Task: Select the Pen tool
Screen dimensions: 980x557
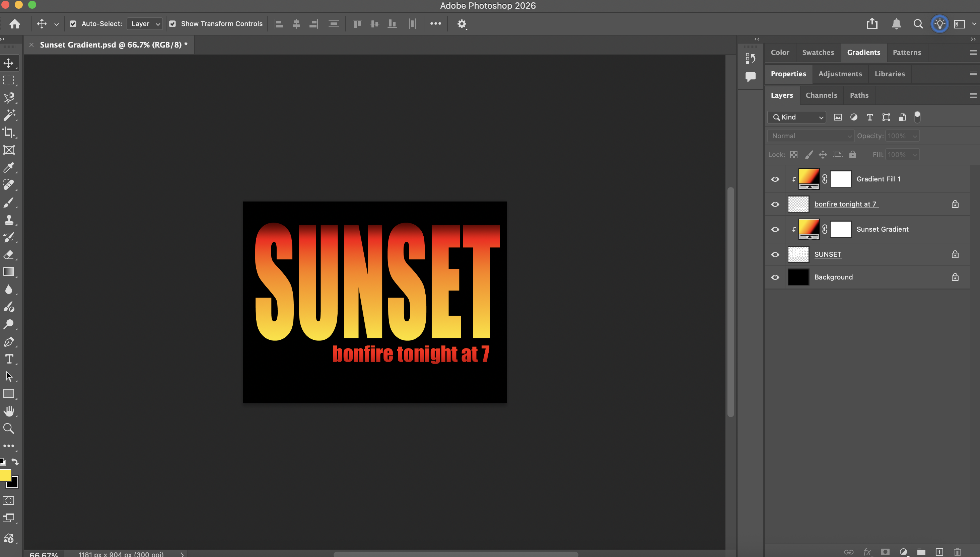Action: pos(9,342)
